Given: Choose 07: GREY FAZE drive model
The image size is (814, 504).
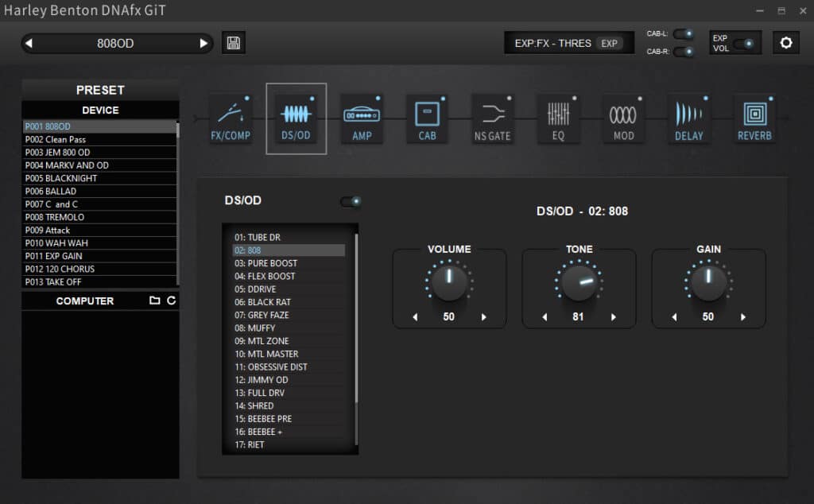Looking at the screenshot, I should click(x=289, y=315).
